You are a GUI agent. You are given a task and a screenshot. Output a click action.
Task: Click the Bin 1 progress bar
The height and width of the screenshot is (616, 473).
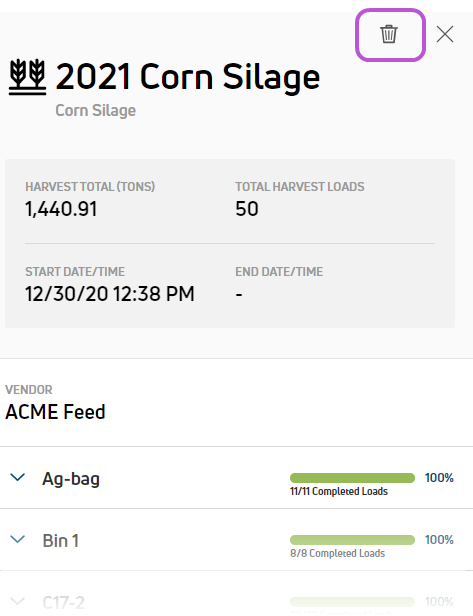352,540
